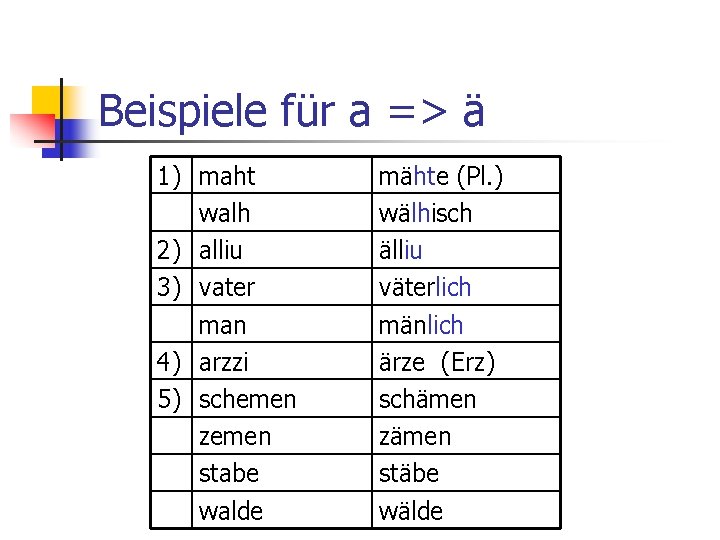Select the 'walde' cell in the last row
Viewport: 720px width, 540px height.
pos(231,511)
